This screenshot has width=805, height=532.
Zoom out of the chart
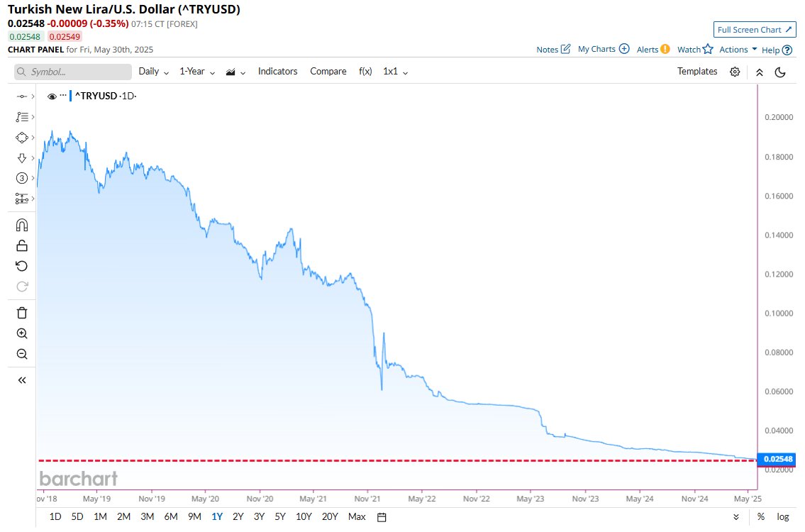[x=21, y=354]
